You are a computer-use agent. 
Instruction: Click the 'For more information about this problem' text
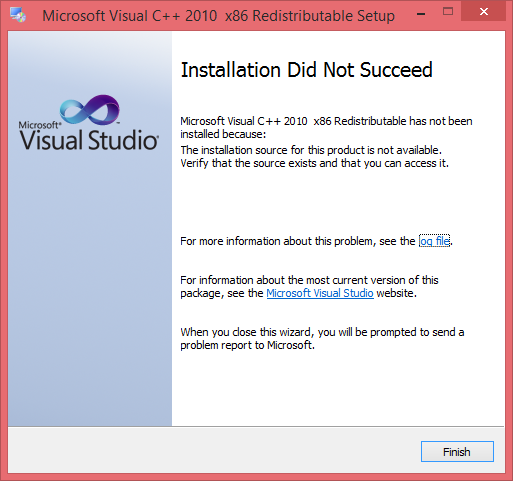[x=298, y=241]
